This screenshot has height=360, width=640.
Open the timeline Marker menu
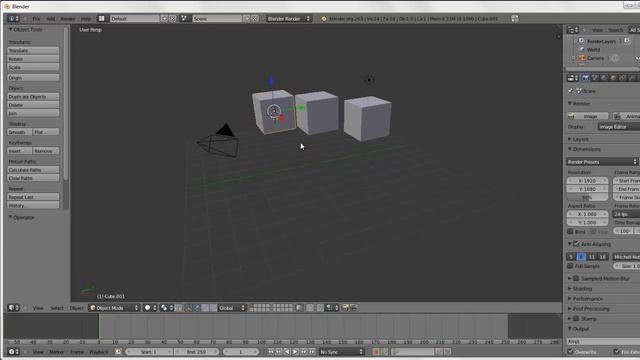pos(57,352)
